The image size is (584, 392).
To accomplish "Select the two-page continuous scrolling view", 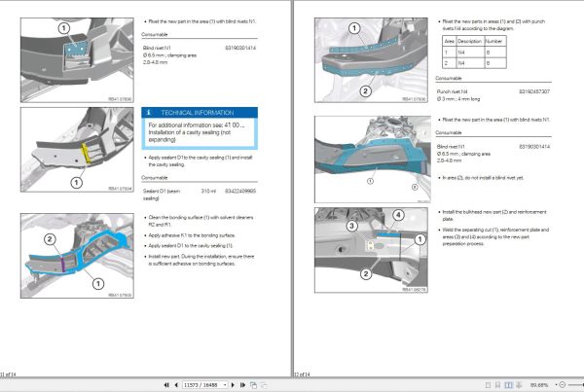I will point(519,385).
